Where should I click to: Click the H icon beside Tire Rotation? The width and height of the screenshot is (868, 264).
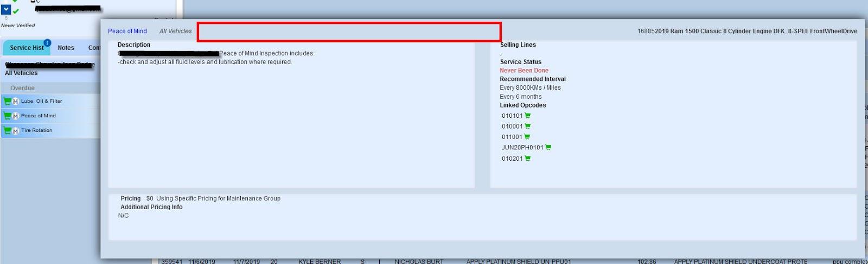pyautogui.click(x=16, y=131)
